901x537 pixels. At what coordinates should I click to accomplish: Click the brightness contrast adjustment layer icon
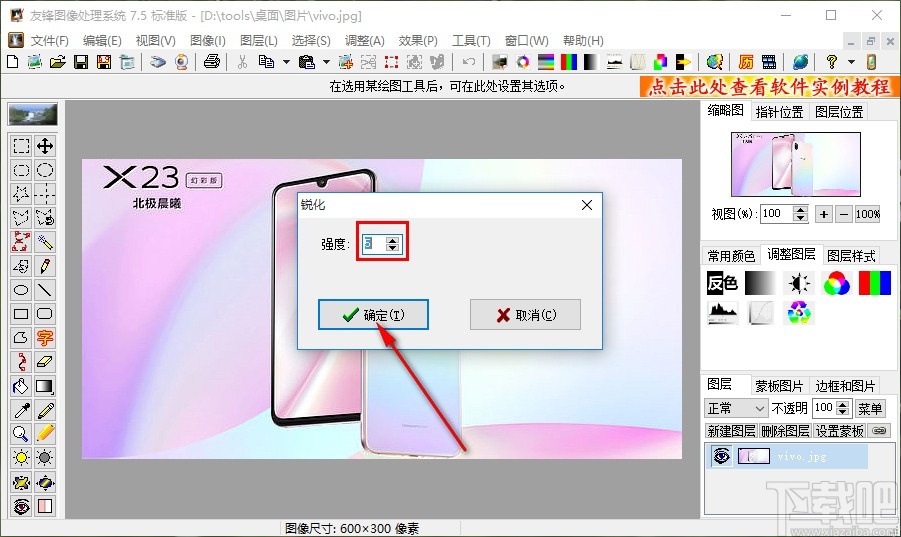click(x=799, y=283)
